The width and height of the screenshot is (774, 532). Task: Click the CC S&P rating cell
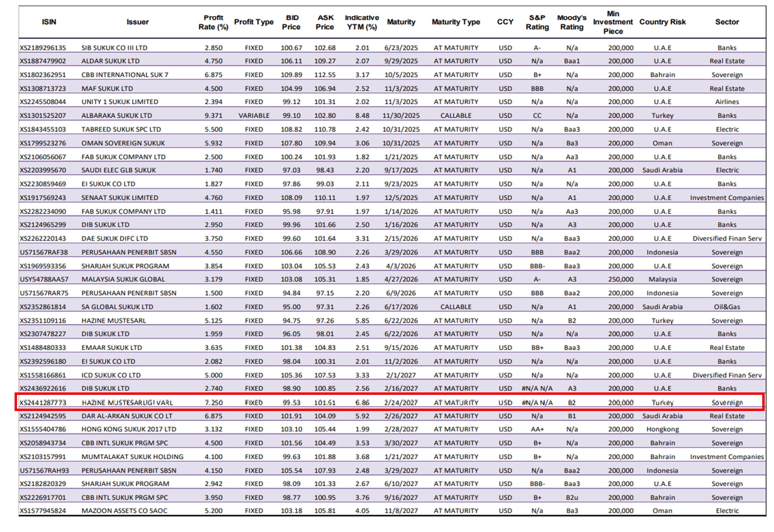click(537, 116)
